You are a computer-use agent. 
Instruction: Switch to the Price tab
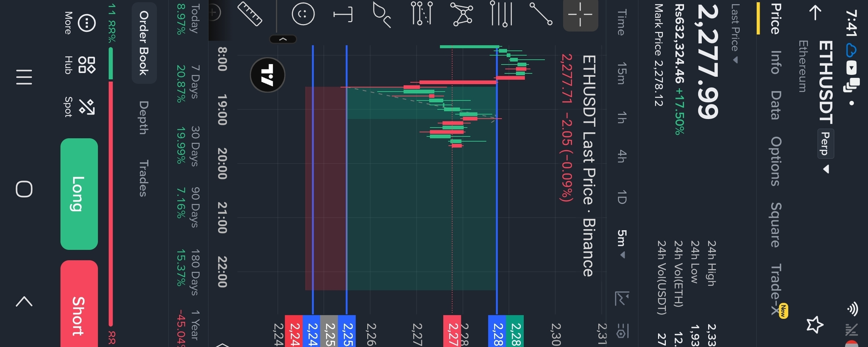[776, 19]
